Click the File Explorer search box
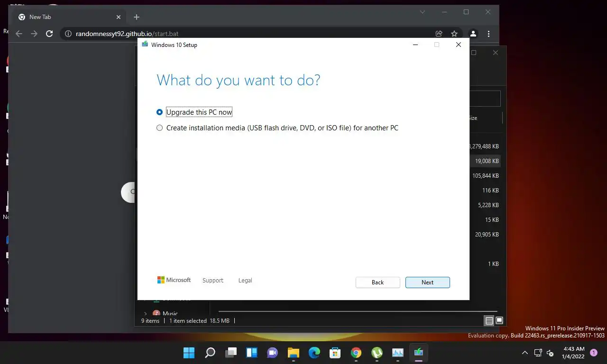Viewport: 607px width, 364px height. tap(485, 99)
